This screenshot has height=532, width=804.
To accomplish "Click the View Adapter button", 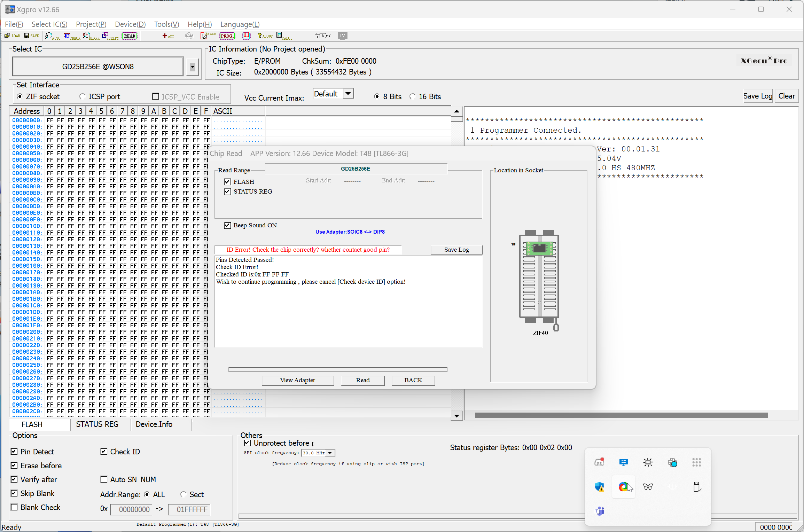I will [x=297, y=380].
